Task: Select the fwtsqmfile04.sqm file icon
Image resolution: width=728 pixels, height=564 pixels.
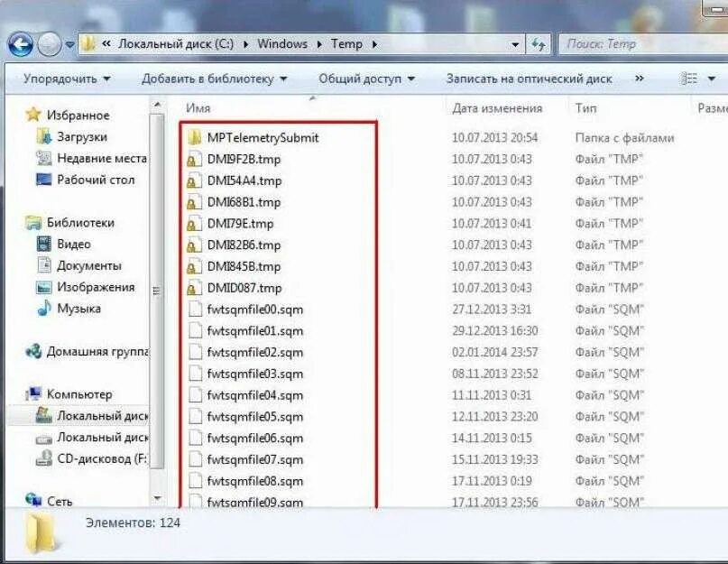Action: pos(196,395)
